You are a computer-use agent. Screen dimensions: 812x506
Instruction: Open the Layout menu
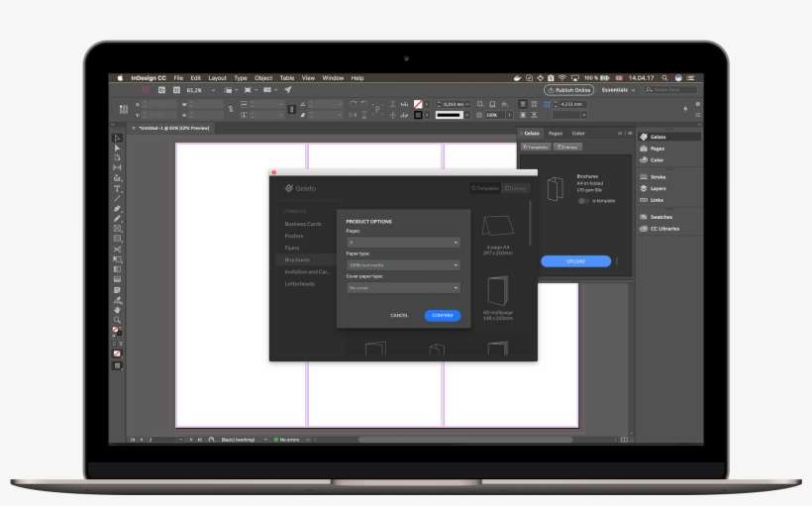pyautogui.click(x=217, y=77)
